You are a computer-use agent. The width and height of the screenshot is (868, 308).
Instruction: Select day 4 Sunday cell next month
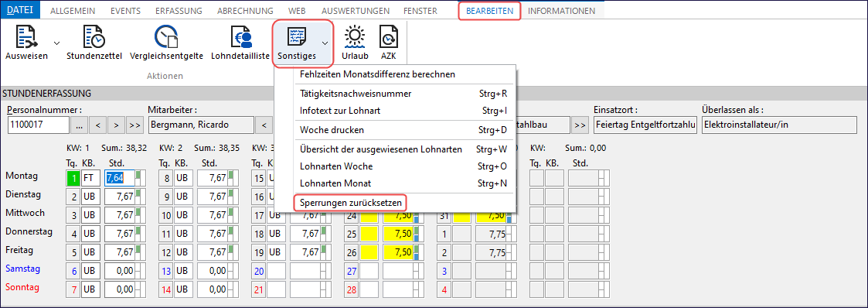(x=444, y=289)
